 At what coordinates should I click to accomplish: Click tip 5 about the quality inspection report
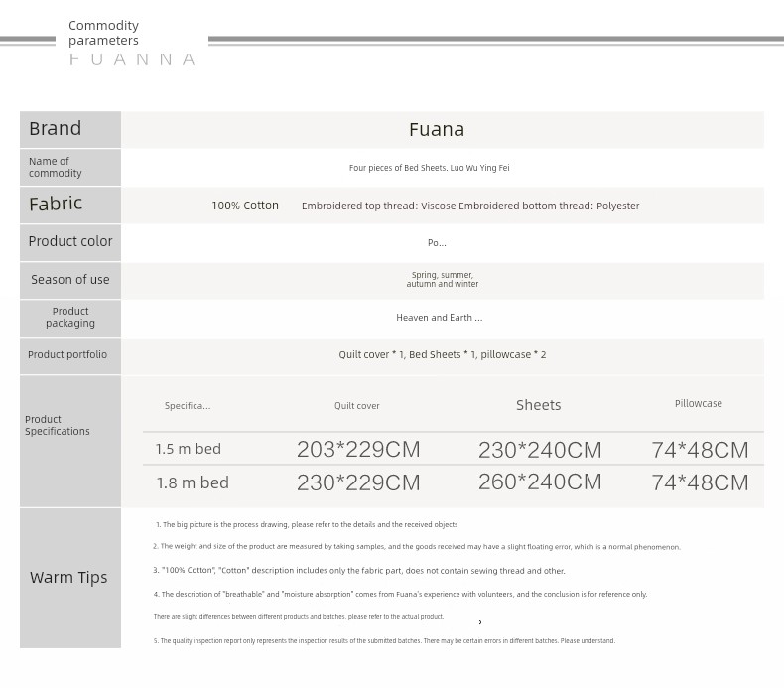click(x=384, y=641)
